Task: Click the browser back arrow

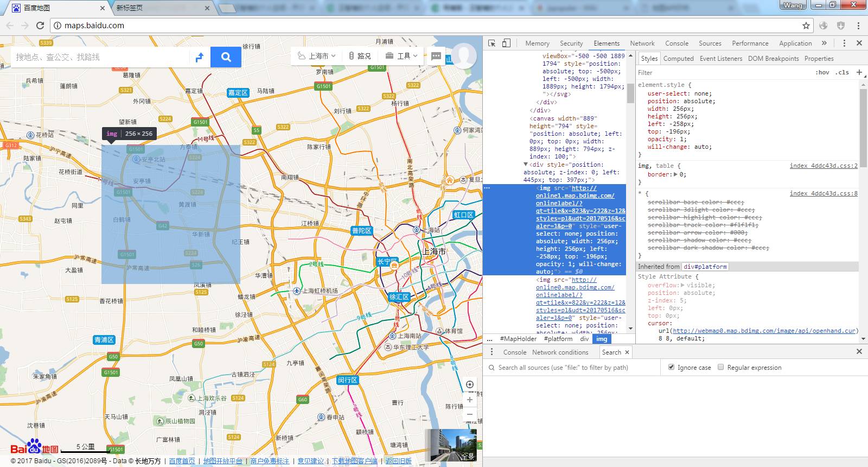Action: pos(10,26)
